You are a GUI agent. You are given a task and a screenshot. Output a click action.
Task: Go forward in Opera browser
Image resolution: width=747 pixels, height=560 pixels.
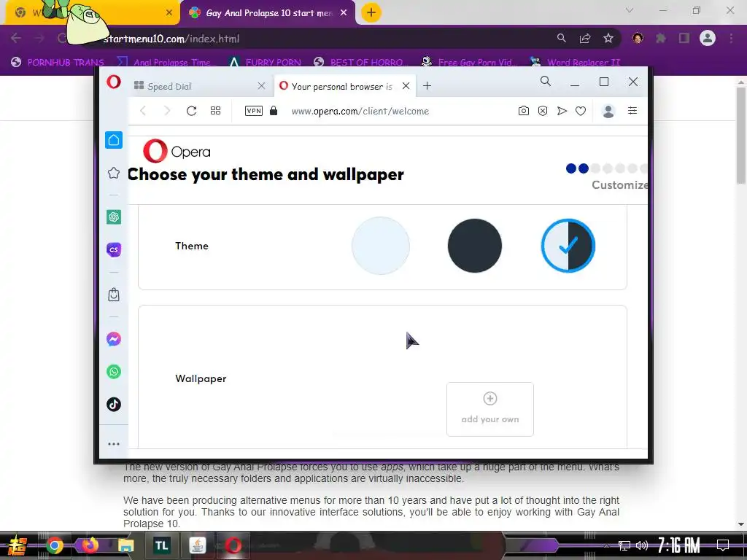pos(167,111)
